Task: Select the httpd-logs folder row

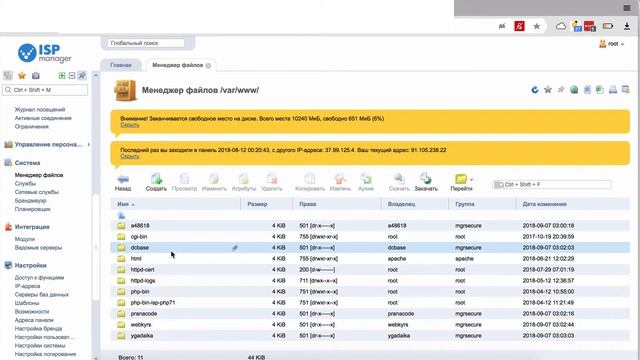Action: (370, 280)
